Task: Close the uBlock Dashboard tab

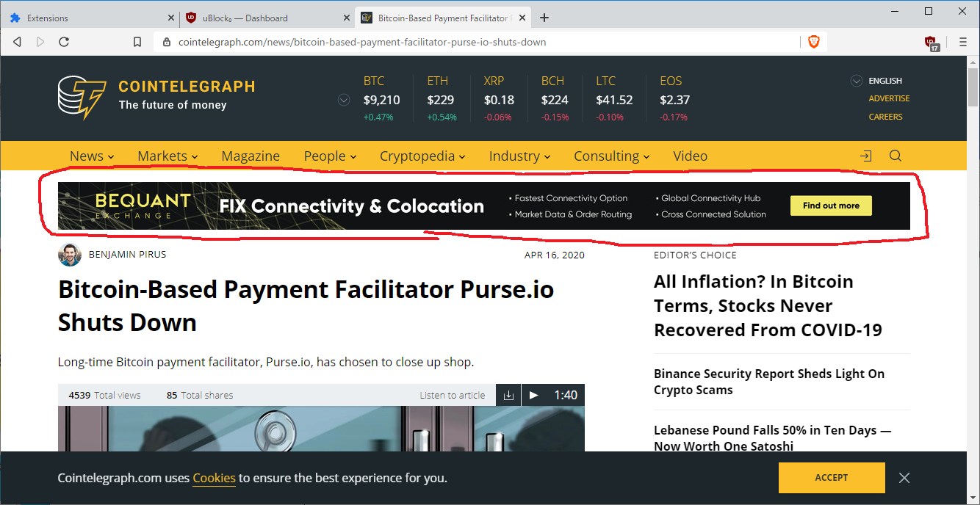Action: pyautogui.click(x=347, y=18)
